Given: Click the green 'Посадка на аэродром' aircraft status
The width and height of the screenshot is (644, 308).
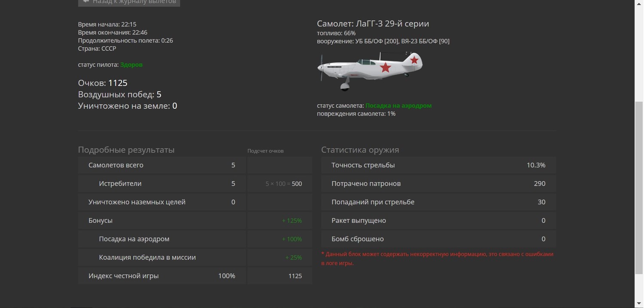Looking at the screenshot, I should coord(398,106).
